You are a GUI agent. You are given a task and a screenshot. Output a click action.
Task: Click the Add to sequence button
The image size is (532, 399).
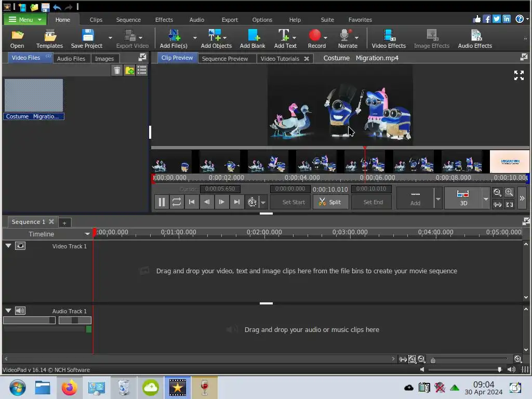pos(415,198)
